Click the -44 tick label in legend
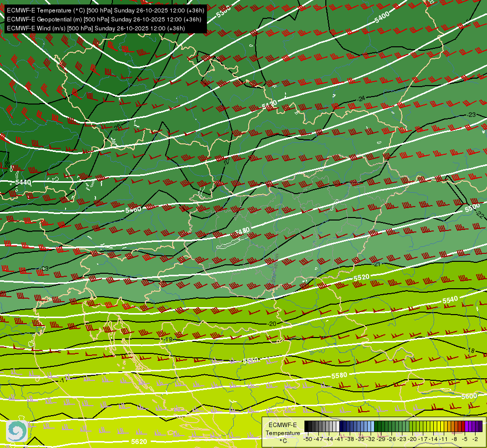 pos(329,439)
